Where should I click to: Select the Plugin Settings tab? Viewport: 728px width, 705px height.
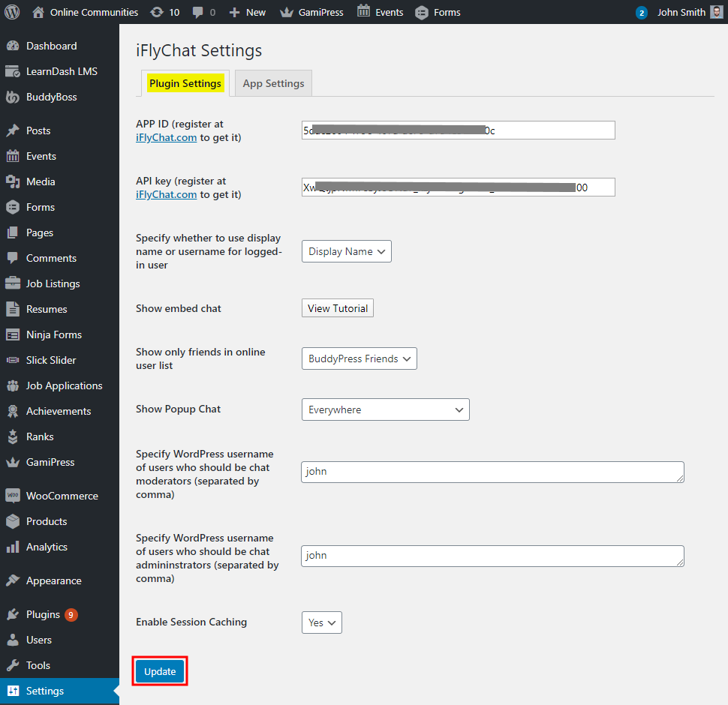185,83
